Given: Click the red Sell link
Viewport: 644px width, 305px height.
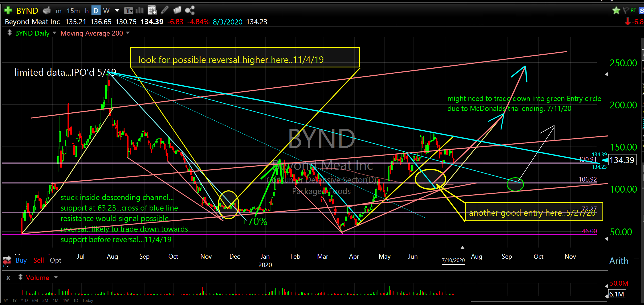Looking at the screenshot, I should click(x=38, y=260).
